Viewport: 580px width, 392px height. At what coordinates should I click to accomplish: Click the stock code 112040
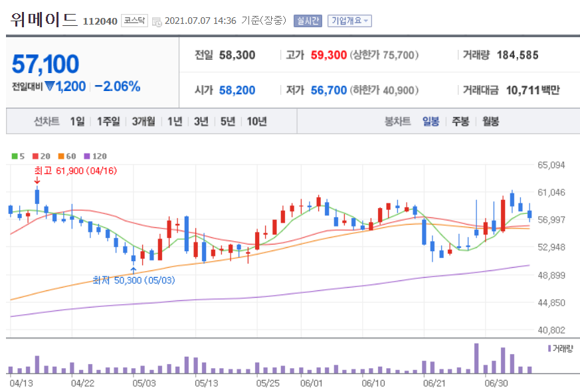[100, 21]
